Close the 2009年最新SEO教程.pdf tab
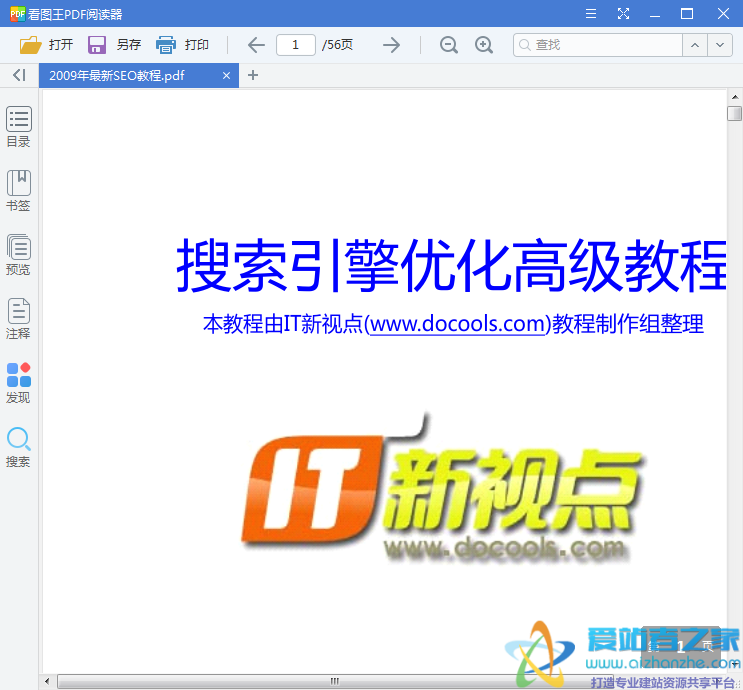This screenshot has width=743, height=690. tap(227, 75)
